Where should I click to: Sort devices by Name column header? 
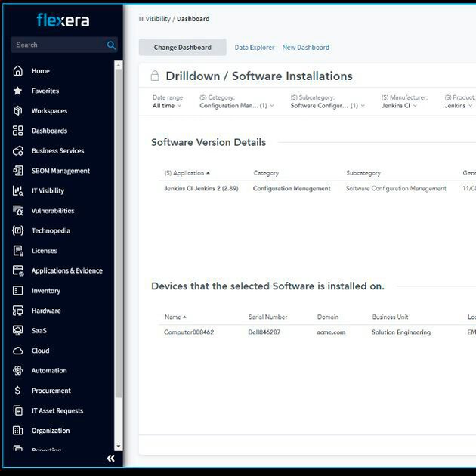(x=175, y=317)
